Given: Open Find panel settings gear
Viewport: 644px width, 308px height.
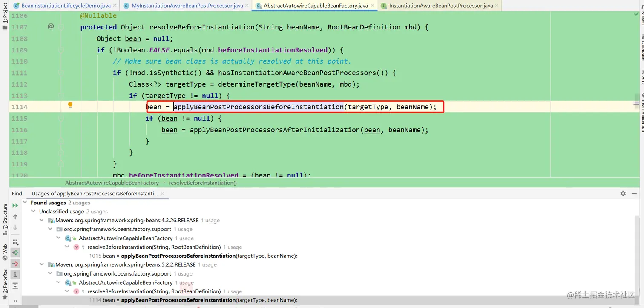Looking at the screenshot, I should click(623, 193).
